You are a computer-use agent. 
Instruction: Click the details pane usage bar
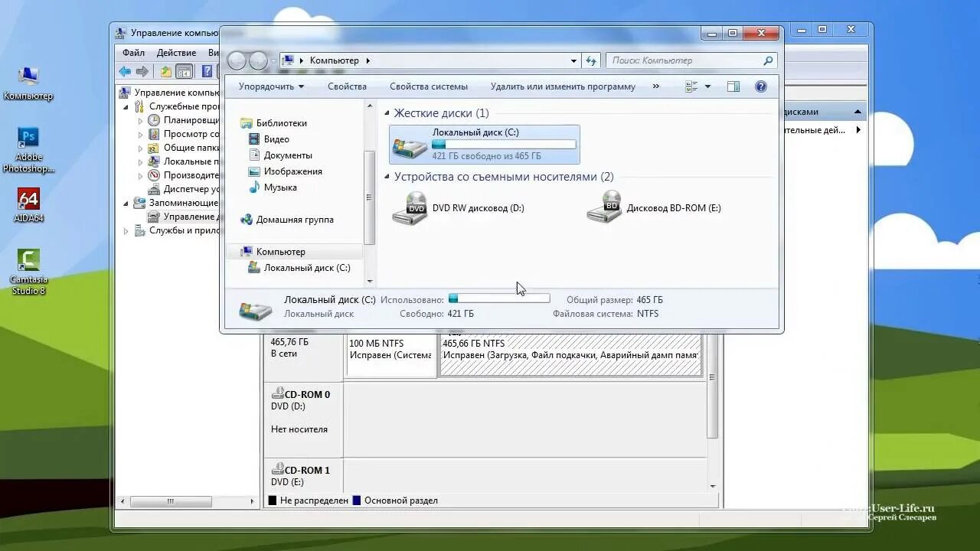[x=499, y=298]
